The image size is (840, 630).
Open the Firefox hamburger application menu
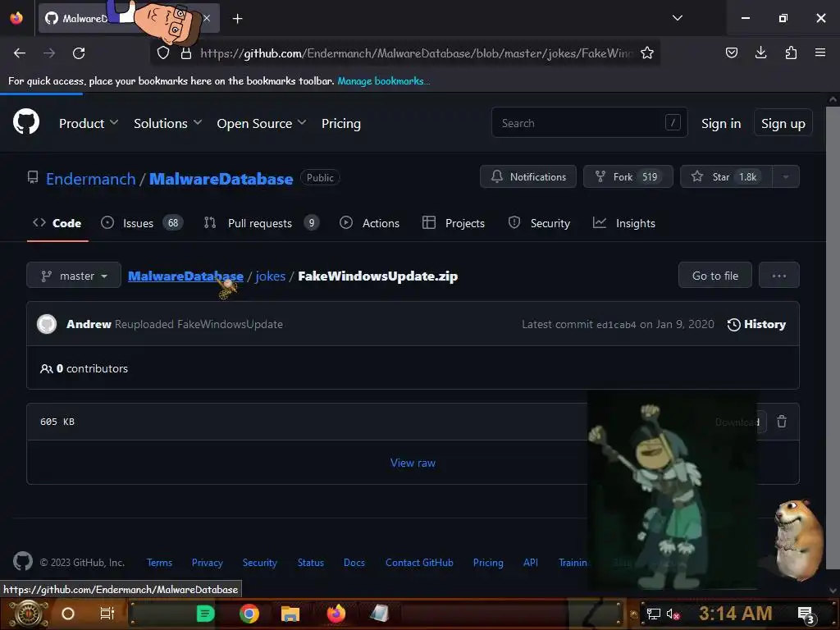[x=820, y=52]
